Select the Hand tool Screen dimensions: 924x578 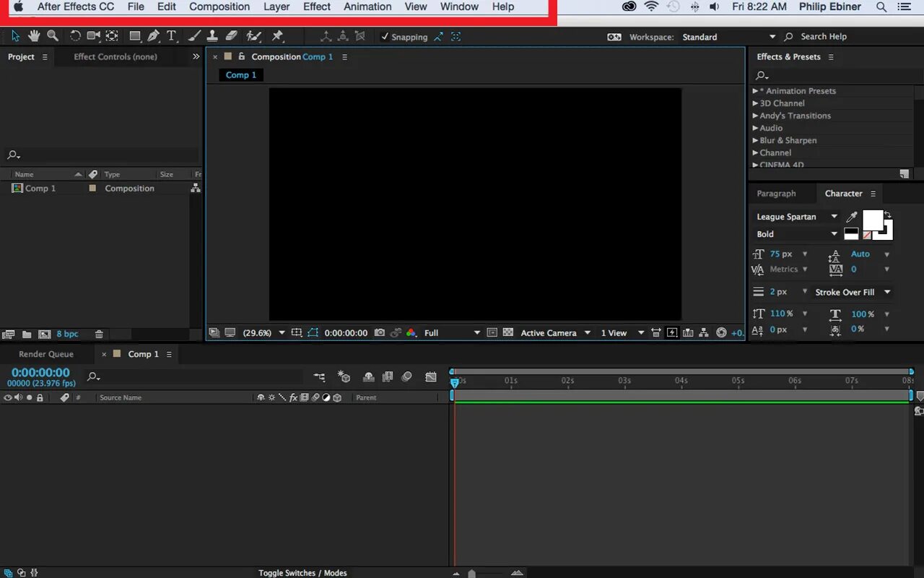tap(34, 36)
